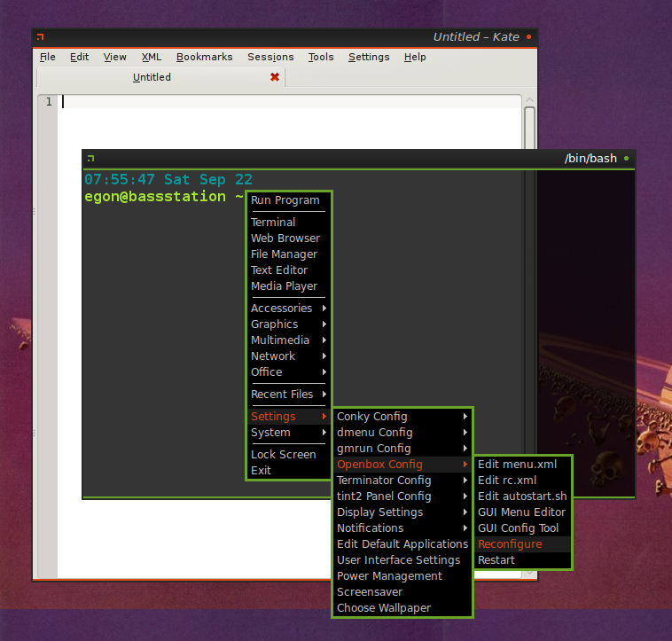Screen dimensions: 672x641
Task: Expand the Terminator Config submenu
Action: tap(402, 480)
